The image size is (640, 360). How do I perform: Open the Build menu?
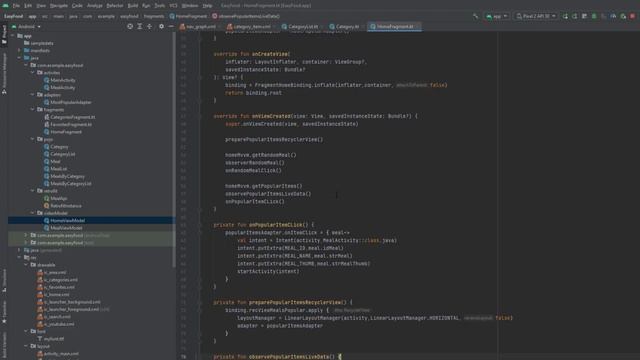tap(133, 6)
